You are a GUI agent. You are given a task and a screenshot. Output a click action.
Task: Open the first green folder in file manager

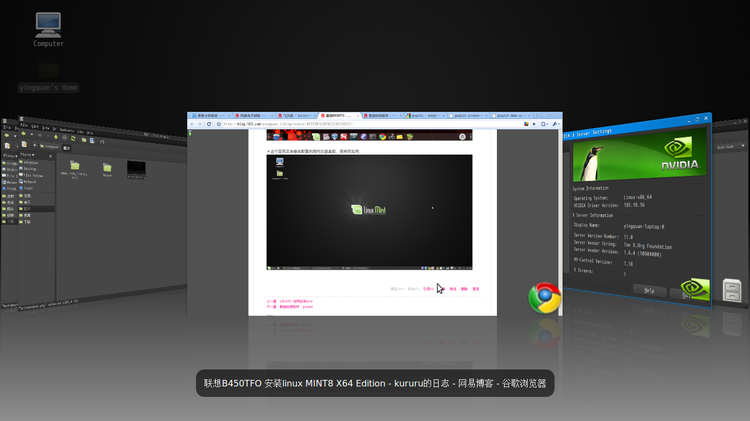click(x=75, y=166)
